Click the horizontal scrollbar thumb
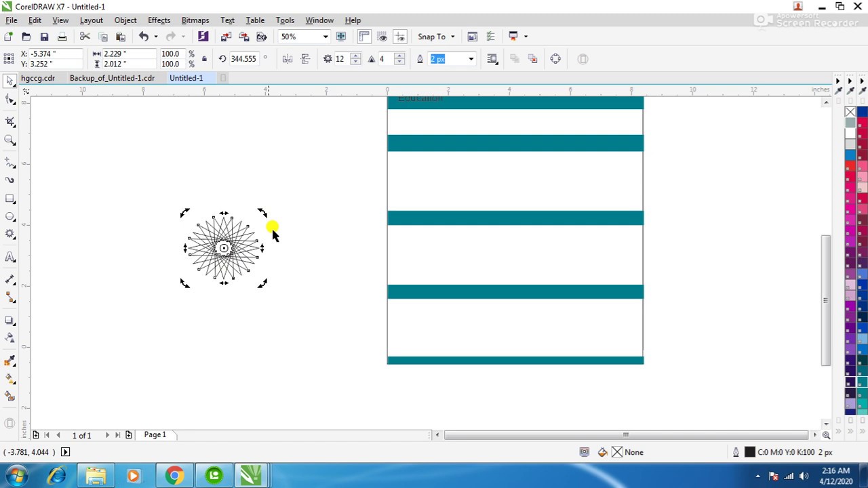This screenshot has height=488, width=868. coord(626,434)
